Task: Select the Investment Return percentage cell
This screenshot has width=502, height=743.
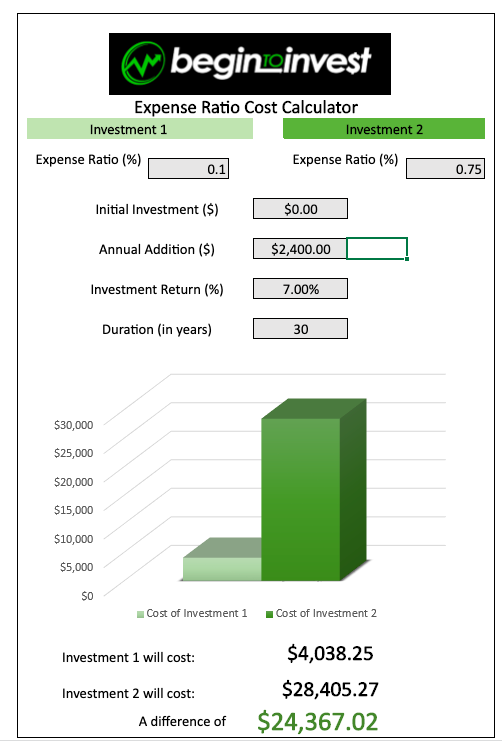Action: pos(300,289)
